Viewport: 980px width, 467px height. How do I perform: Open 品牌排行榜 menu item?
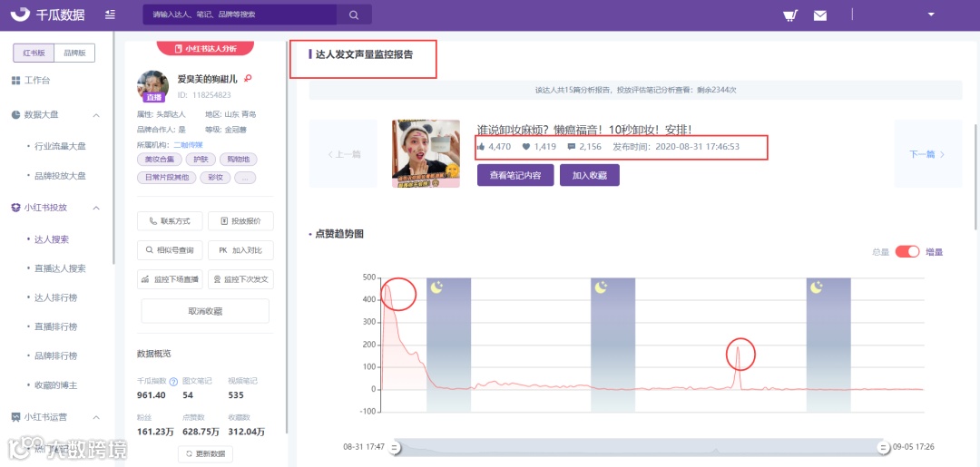coord(55,355)
